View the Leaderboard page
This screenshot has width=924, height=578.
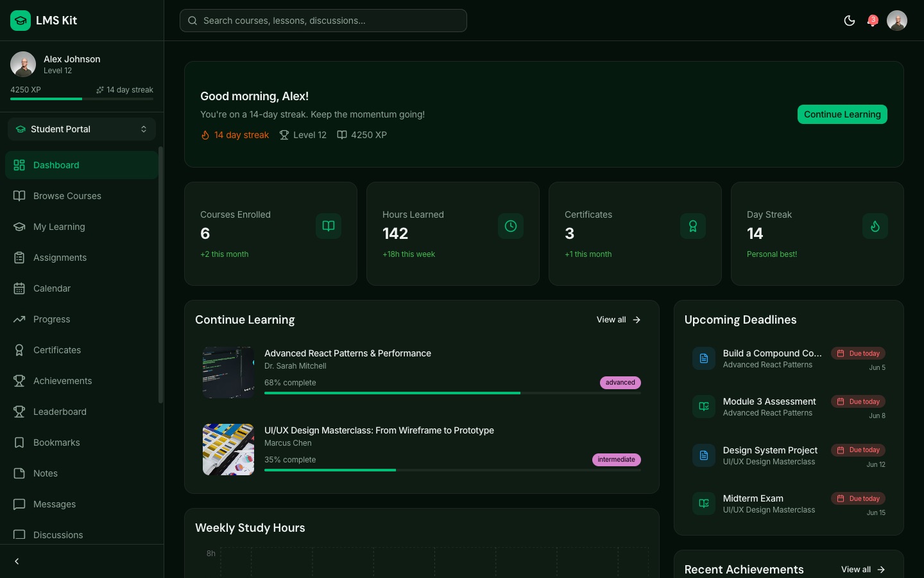81,412
